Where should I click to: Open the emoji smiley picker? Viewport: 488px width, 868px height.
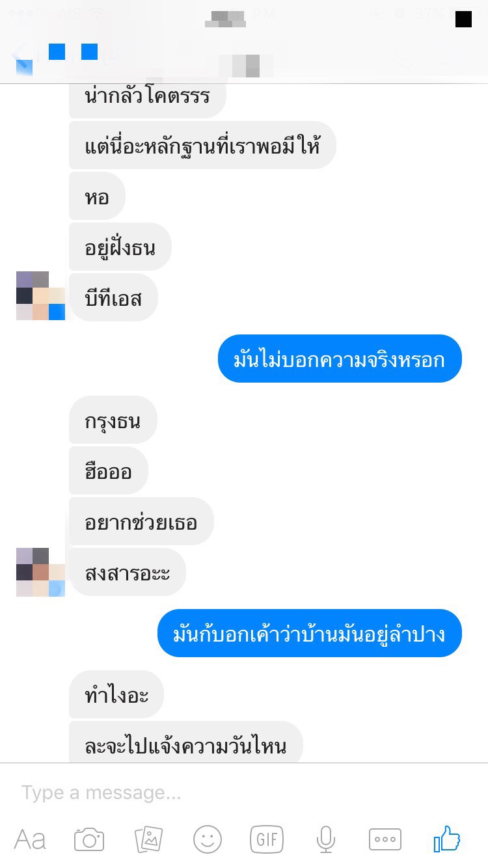tap(208, 839)
